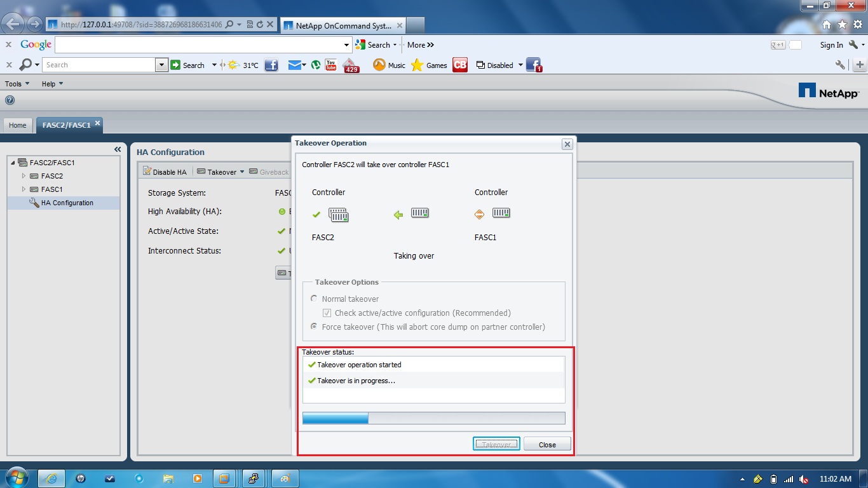Screen dimensions: 868x488
Task: Open the Tools menu
Action: click(17, 83)
